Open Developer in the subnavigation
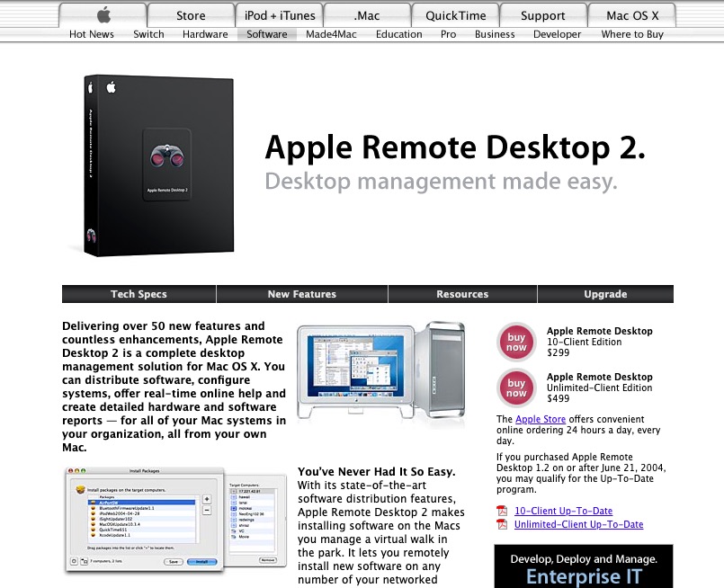The width and height of the screenshot is (724, 588). [x=557, y=34]
